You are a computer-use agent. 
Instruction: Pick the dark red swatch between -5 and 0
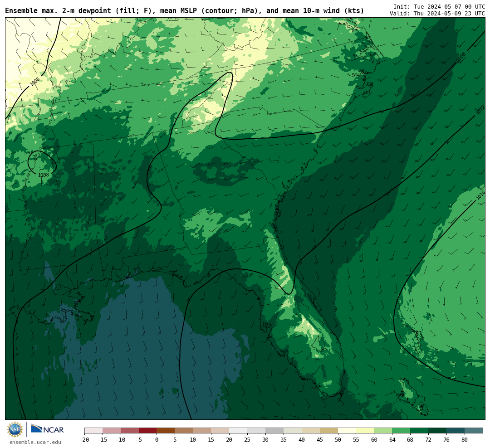pyautogui.click(x=148, y=431)
